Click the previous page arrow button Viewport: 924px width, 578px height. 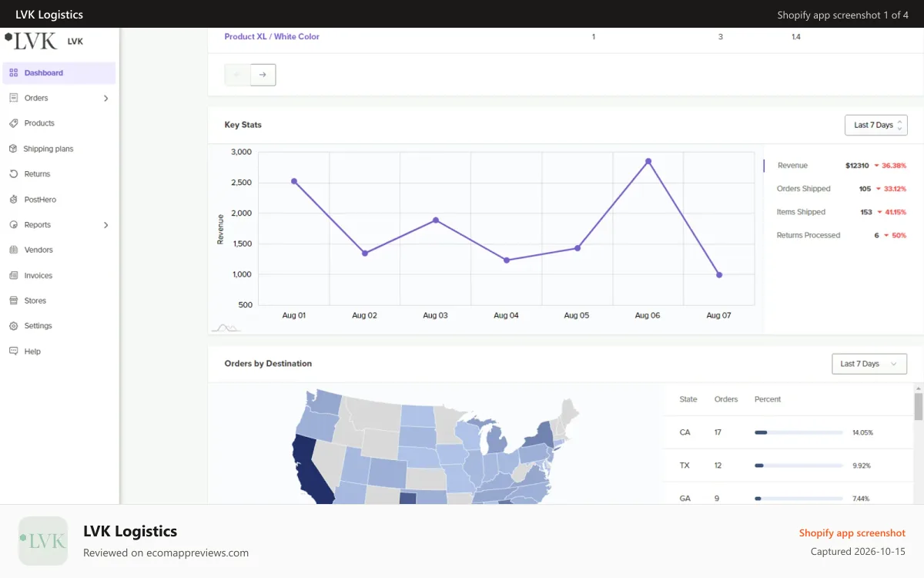[237, 75]
